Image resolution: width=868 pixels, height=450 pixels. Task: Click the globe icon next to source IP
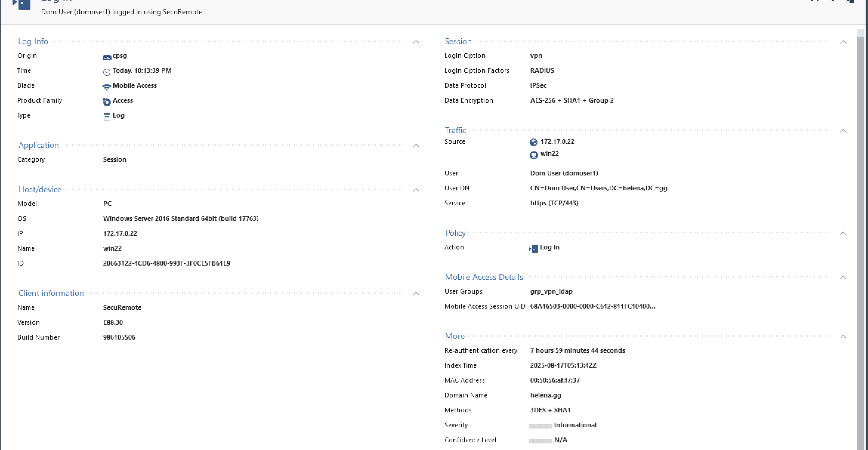(x=533, y=142)
